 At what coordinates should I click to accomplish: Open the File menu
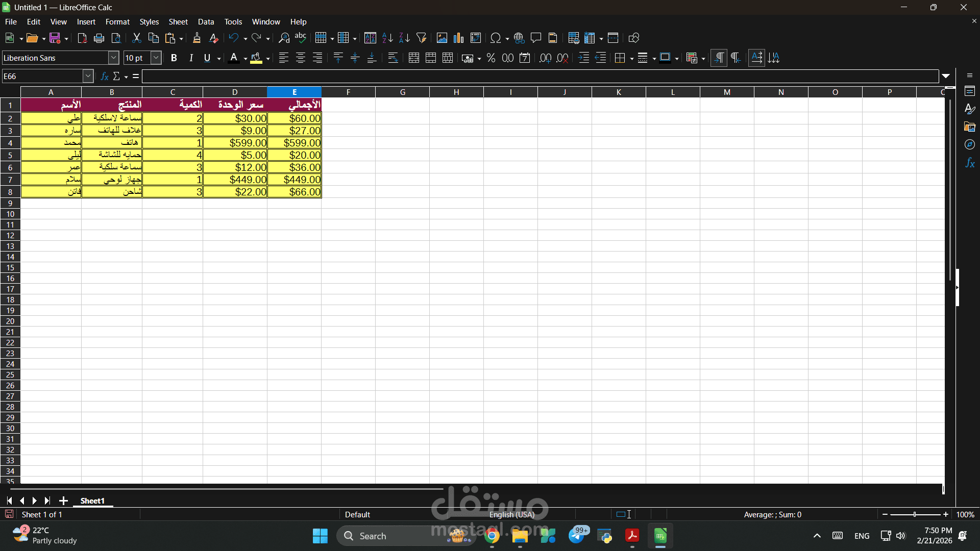tap(11, 21)
